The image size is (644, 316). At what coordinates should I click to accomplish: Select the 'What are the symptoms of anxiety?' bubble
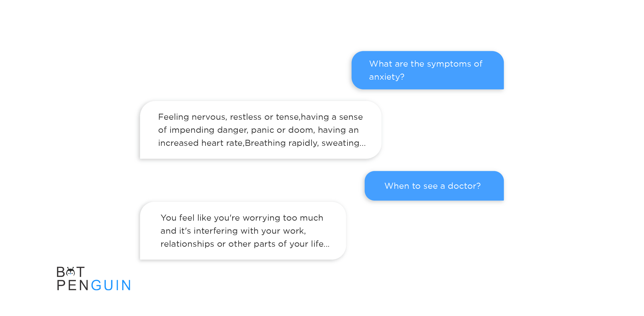pos(427,70)
